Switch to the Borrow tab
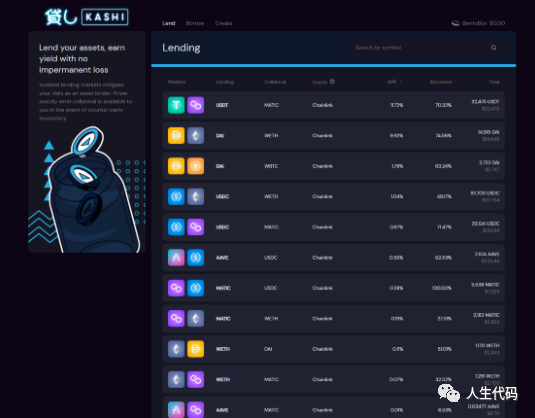This screenshot has width=535, height=418. point(195,23)
